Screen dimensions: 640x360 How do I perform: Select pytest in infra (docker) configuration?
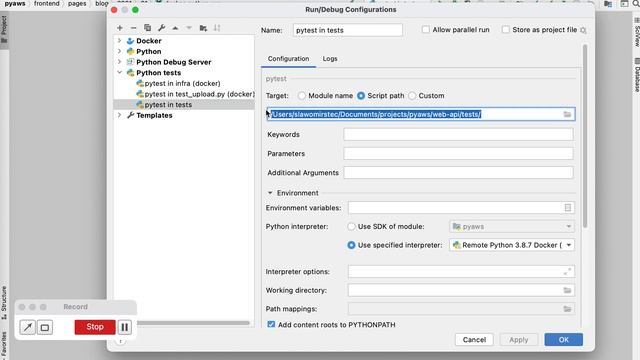tap(182, 83)
